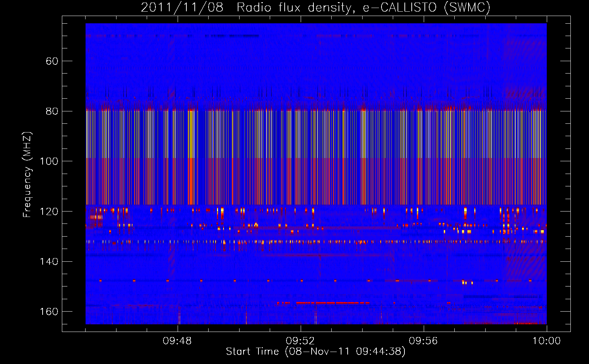Click the 09:56 time tick label

(x=423, y=341)
